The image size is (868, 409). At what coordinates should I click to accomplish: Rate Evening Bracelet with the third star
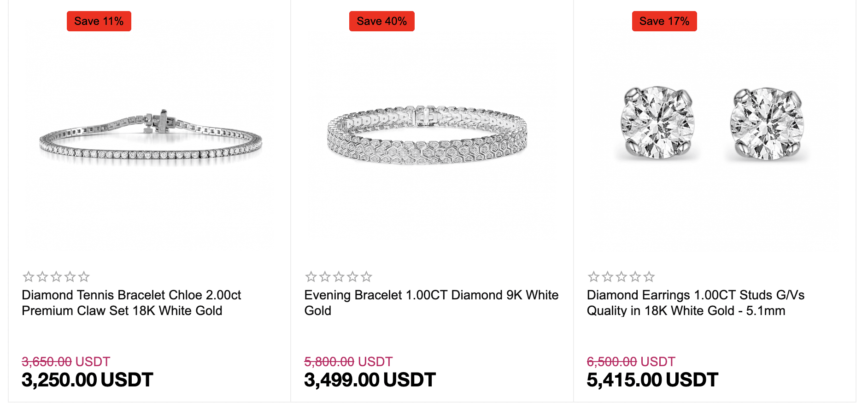[x=339, y=277]
